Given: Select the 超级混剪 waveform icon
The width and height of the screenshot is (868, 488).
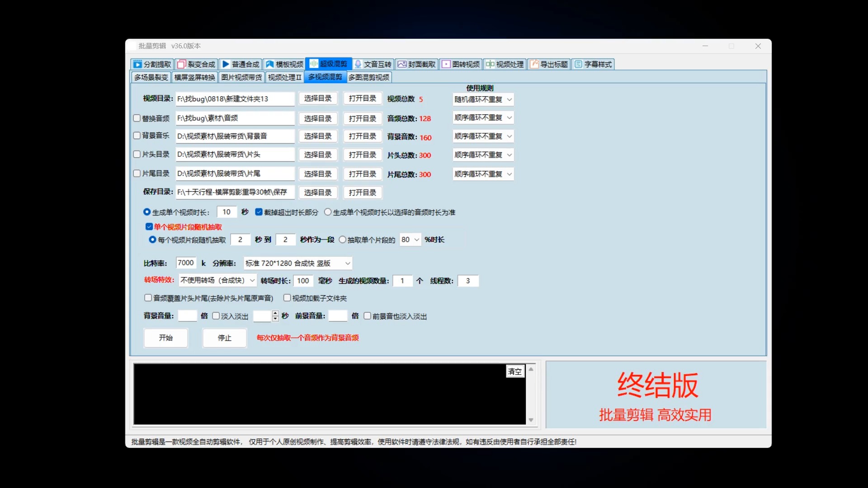Looking at the screenshot, I should click(313, 64).
